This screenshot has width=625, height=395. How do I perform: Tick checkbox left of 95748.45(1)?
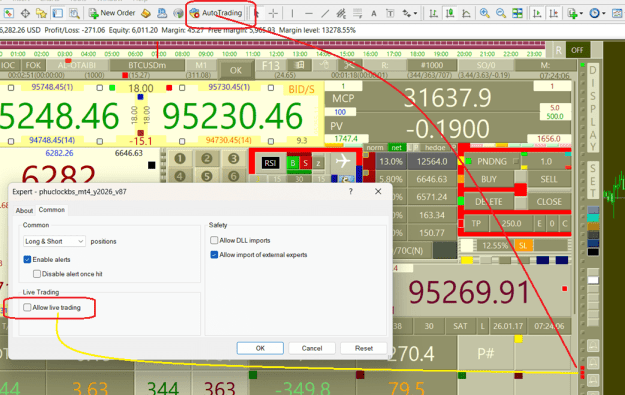11,88
